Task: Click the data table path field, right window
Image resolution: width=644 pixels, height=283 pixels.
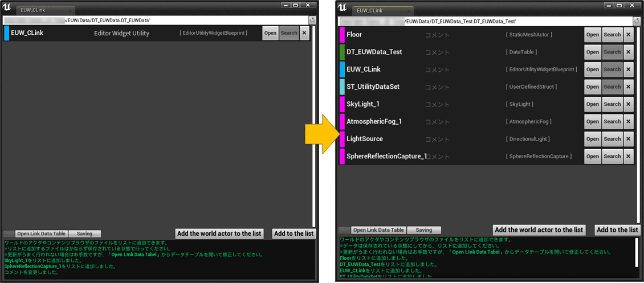Action: click(485, 20)
